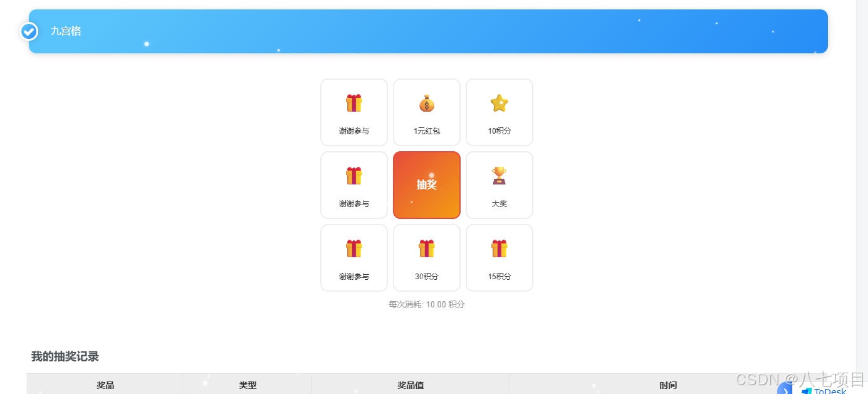Click the 类型 column header
Image resolution: width=868 pixels, height=394 pixels.
(x=248, y=385)
